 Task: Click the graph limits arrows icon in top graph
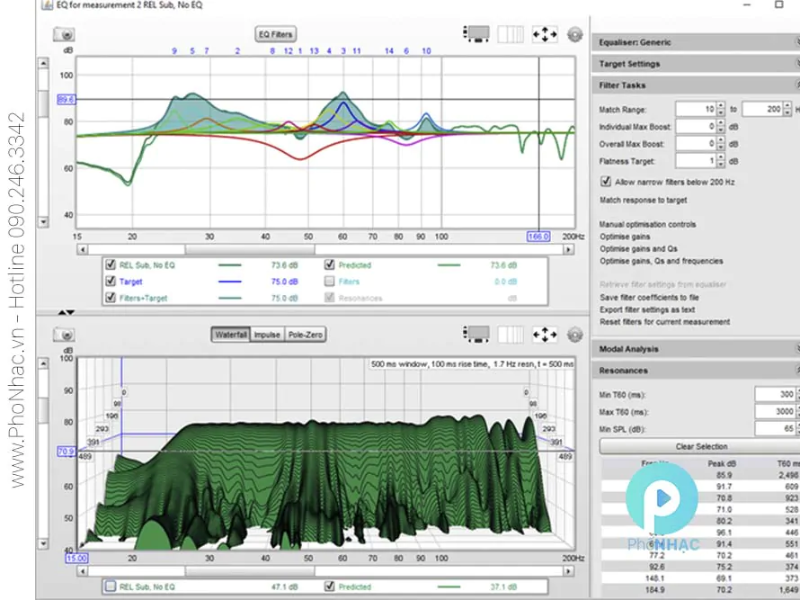[x=544, y=34]
